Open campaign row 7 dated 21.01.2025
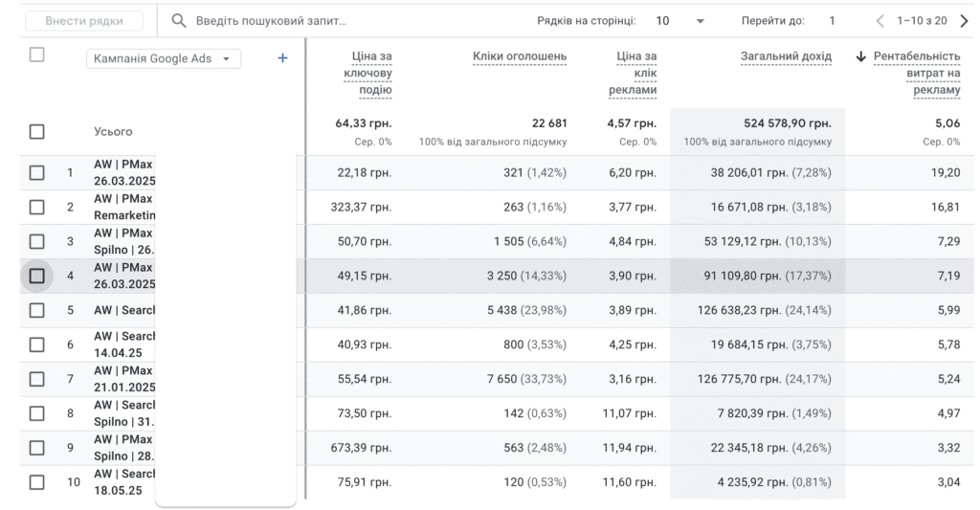The width and height of the screenshot is (980, 510). click(x=123, y=379)
